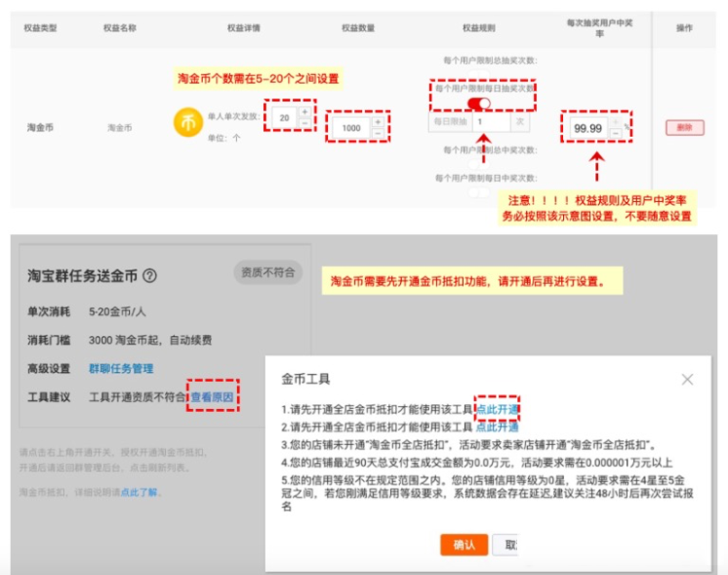Click the win rate field showing 99.99

(x=588, y=128)
